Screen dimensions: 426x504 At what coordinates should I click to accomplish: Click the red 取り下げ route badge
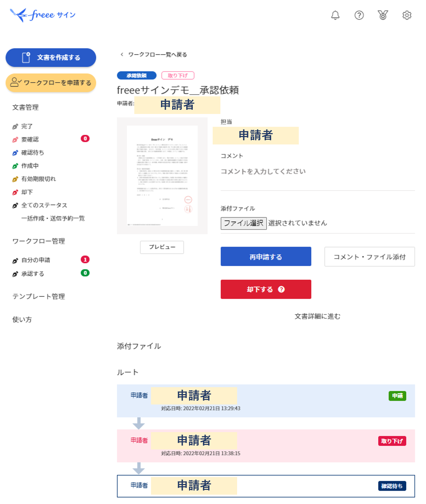pos(392,441)
